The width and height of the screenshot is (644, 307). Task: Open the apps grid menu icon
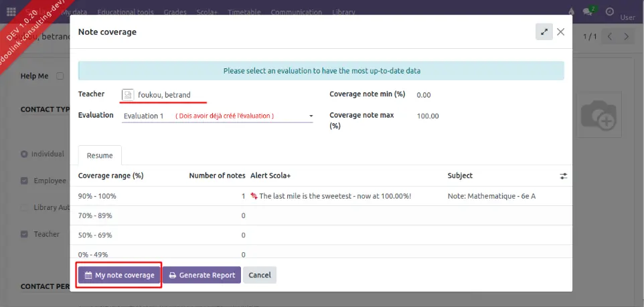tap(11, 12)
